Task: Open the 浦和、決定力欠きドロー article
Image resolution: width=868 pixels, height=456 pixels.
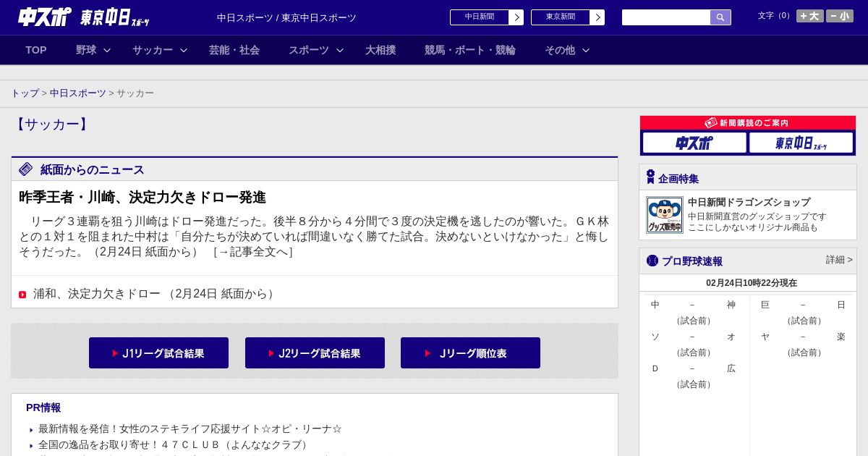Action: click(96, 294)
